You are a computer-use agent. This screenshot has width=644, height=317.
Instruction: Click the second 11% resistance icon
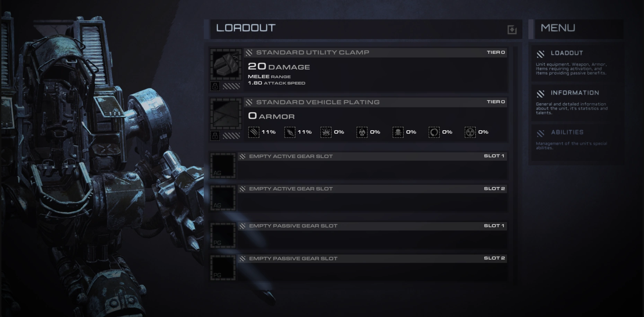coord(290,132)
